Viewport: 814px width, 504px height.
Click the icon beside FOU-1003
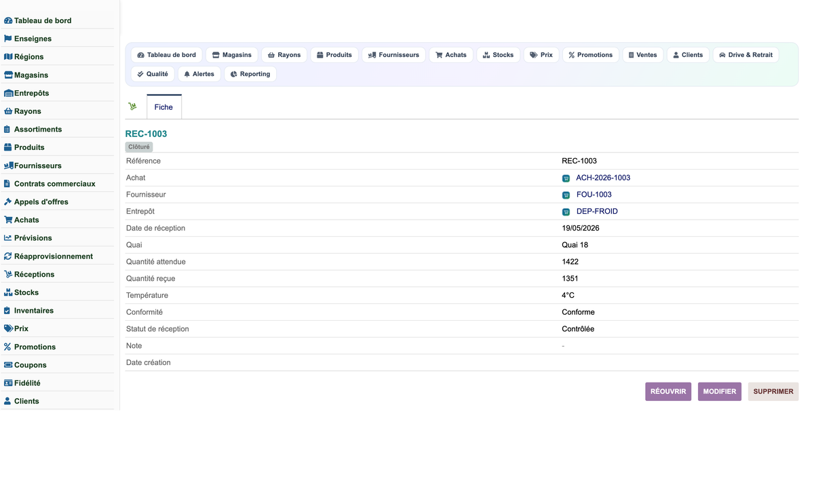(x=566, y=195)
